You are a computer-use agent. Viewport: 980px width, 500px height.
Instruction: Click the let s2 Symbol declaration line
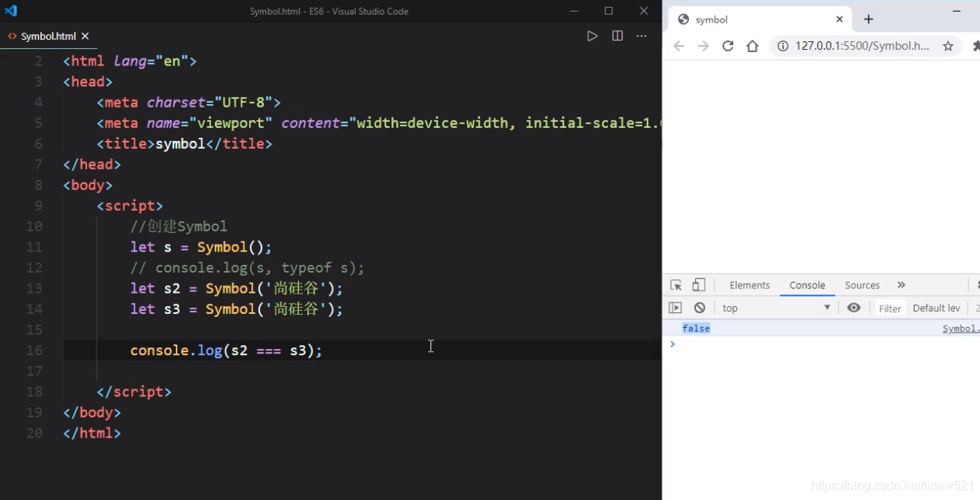click(237, 288)
